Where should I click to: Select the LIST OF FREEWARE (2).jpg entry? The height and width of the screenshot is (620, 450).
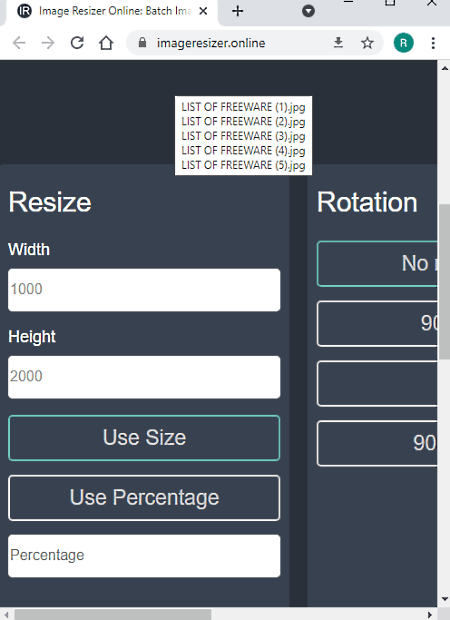pyautogui.click(x=243, y=121)
